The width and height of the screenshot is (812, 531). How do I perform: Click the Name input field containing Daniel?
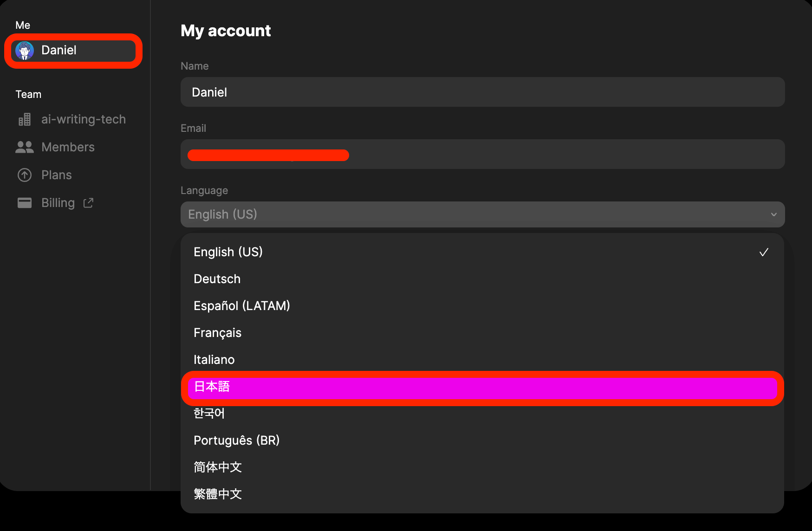coord(482,92)
